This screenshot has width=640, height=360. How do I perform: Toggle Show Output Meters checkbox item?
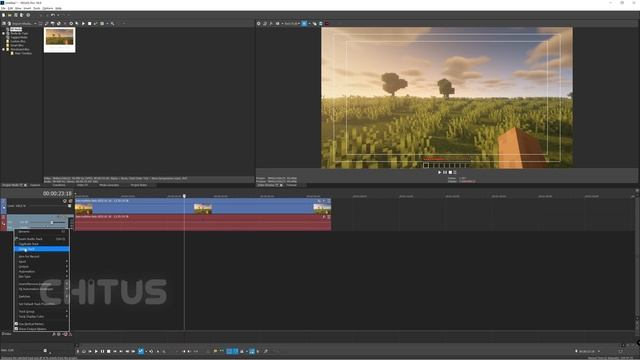point(42,329)
